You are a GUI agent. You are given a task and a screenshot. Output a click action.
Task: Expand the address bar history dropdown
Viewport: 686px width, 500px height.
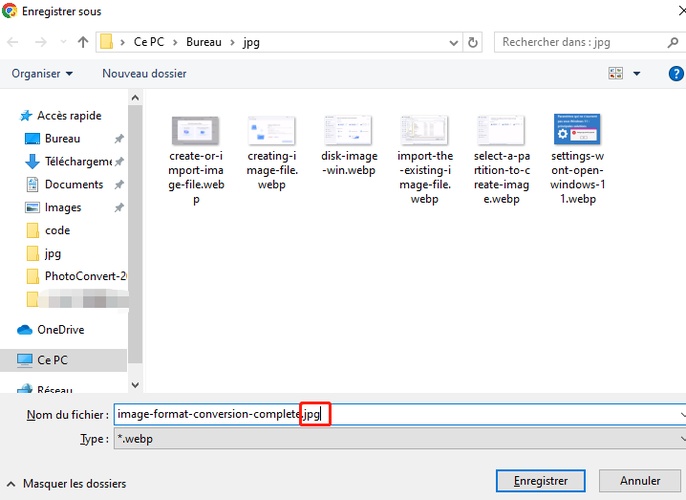point(454,43)
